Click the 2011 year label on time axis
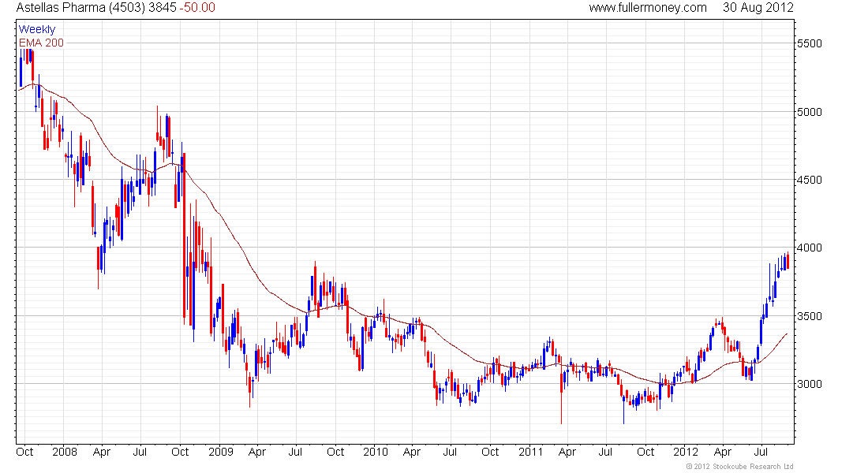This screenshot has height=473, width=868. tap(531, 452)
